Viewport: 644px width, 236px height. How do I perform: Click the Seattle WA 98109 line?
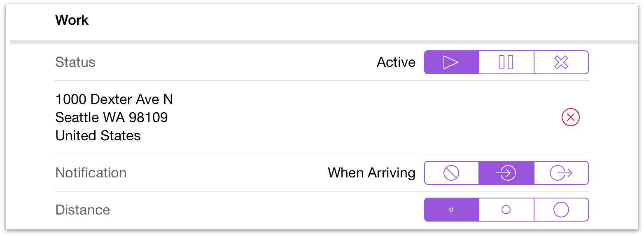pyautogui.click(x=112, y=118)
